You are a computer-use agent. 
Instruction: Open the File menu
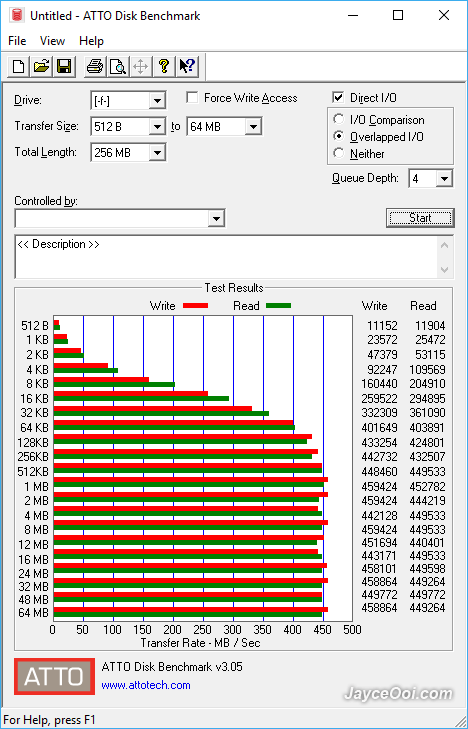click(x=17, y=41)
